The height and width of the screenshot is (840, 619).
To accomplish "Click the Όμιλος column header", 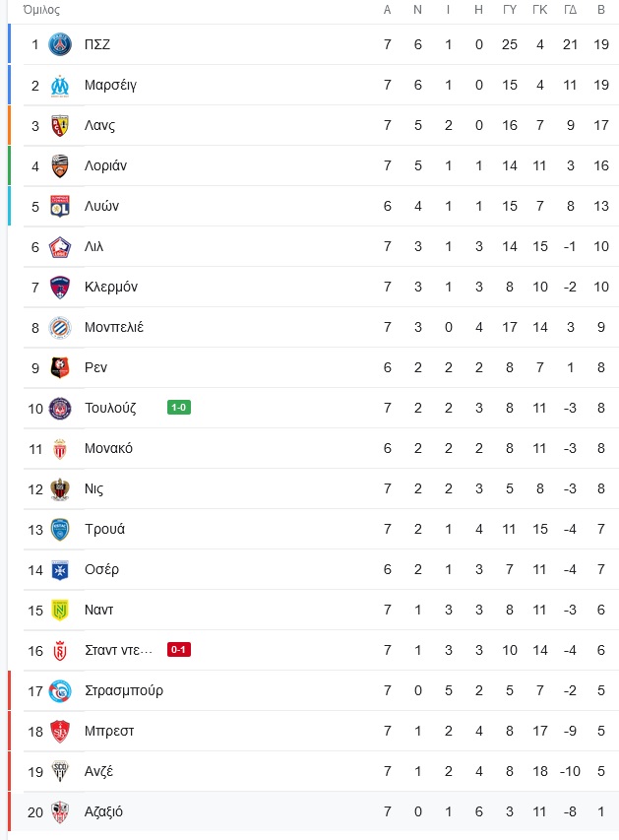I will 41,10.
